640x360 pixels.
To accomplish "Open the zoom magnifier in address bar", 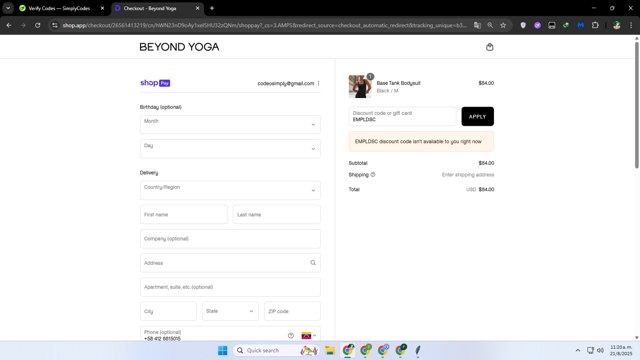I will pos(490,25).
